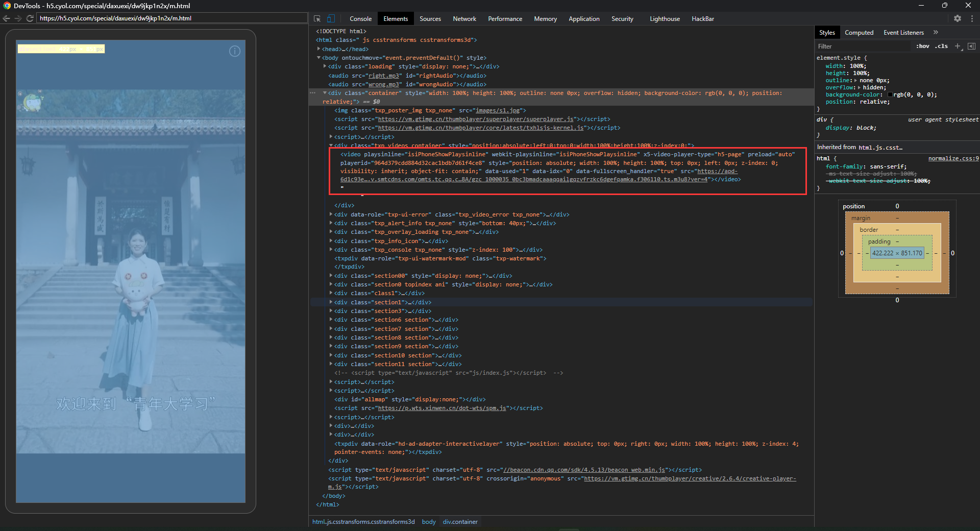
Task: Toggle the device toolbar icon
Action: (x=331, y=18)
